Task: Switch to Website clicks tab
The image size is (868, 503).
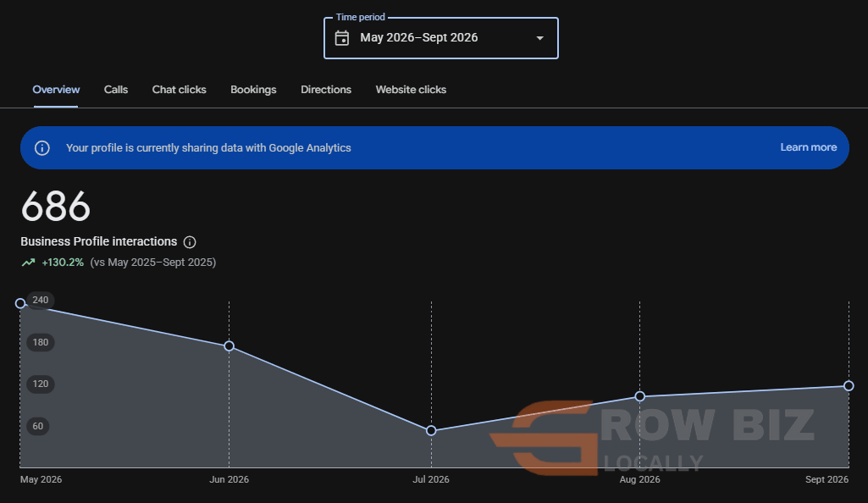Action: (411, 90)
